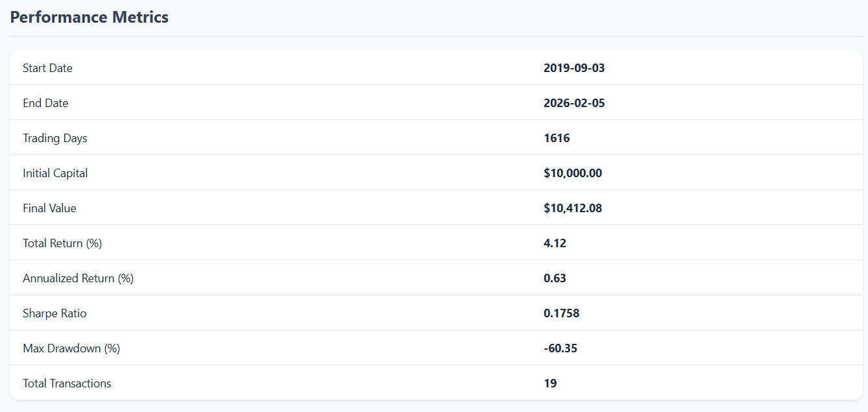Click the $10,412.08 final value
The image size is (868, 412).
tap(573, 208)
